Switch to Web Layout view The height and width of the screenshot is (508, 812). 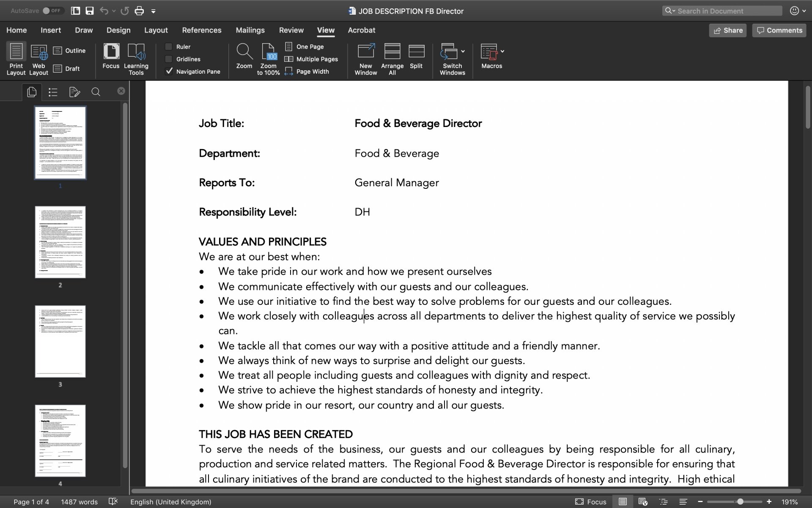(x=38, y=59)
